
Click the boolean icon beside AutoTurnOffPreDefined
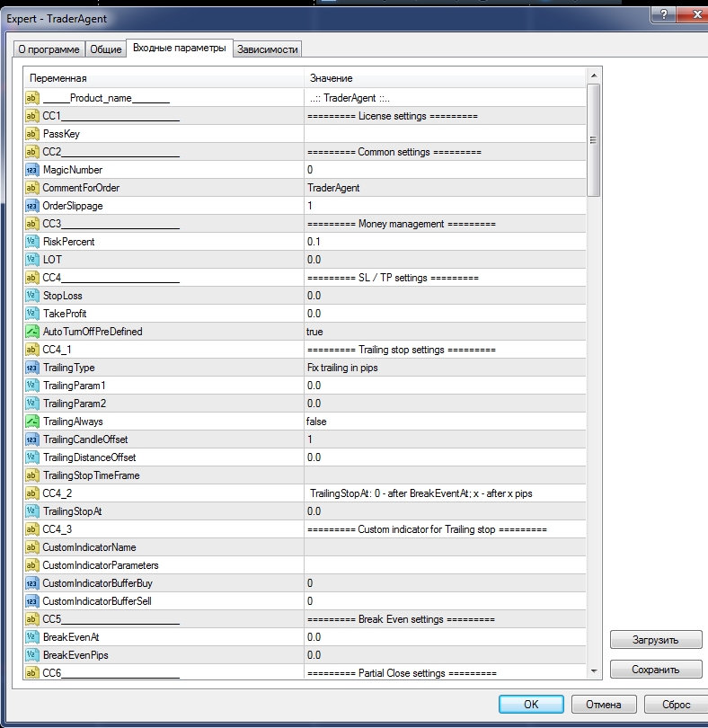(31, 332)
